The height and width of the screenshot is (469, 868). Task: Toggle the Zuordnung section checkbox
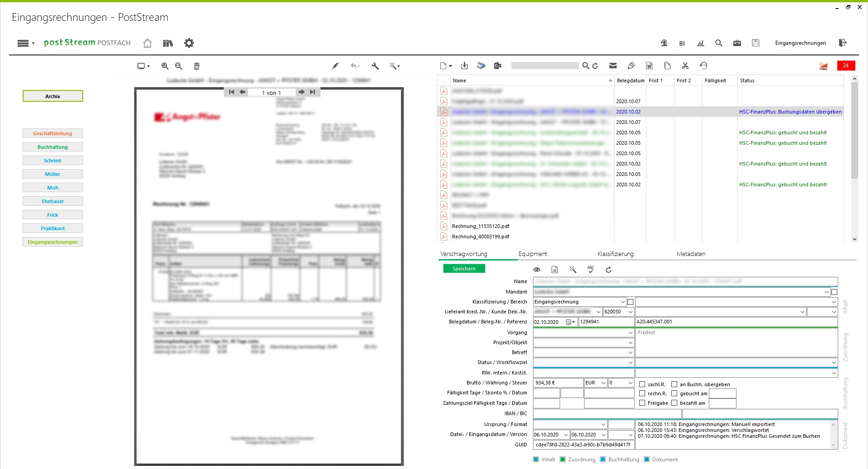coord(563,460)
